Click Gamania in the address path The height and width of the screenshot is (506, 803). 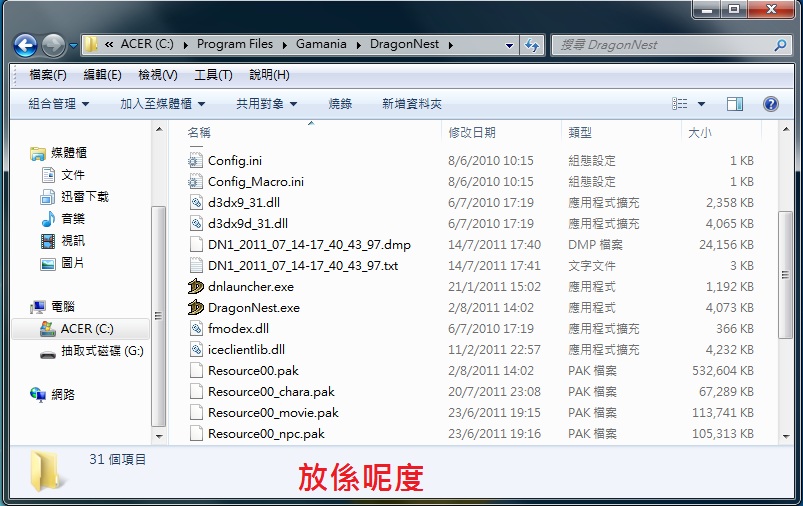point(321,44)
